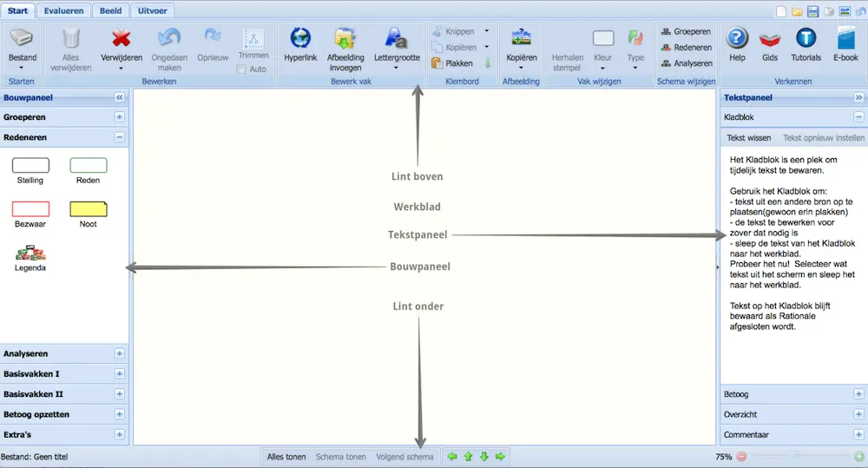Click the red Verwijderen cross icon
Image resolution: width=868 pixels, height=468 pixels.
click(122, 38)
